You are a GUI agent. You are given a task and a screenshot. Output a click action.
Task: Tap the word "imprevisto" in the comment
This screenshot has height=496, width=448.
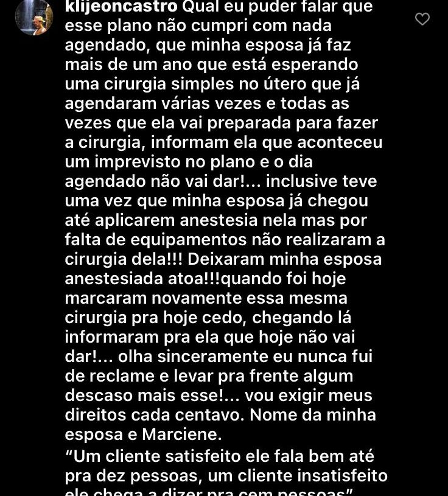(x=138, y=162)
